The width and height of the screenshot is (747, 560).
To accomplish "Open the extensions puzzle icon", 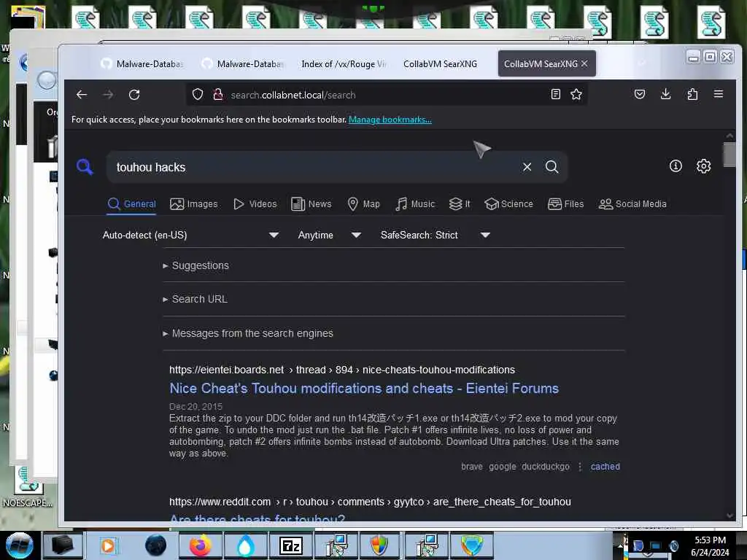I will click(x=692, y=94).
